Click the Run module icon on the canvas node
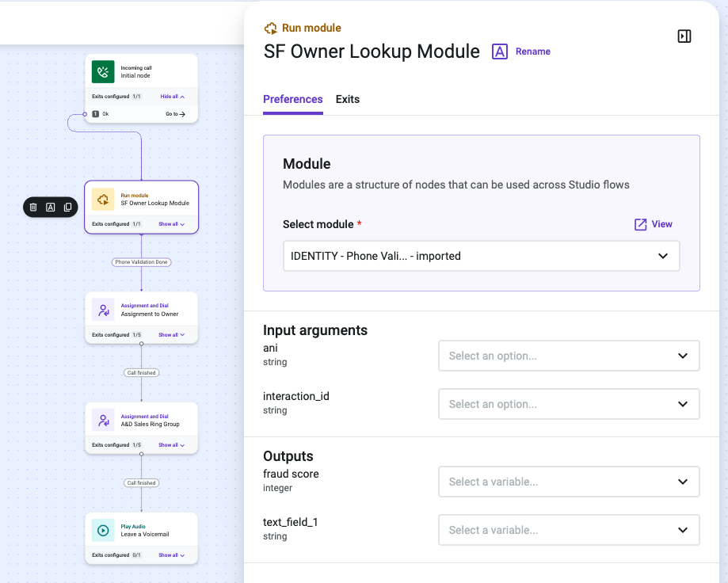The width and height of the screenshot is (728, 583). pos(103,199)
